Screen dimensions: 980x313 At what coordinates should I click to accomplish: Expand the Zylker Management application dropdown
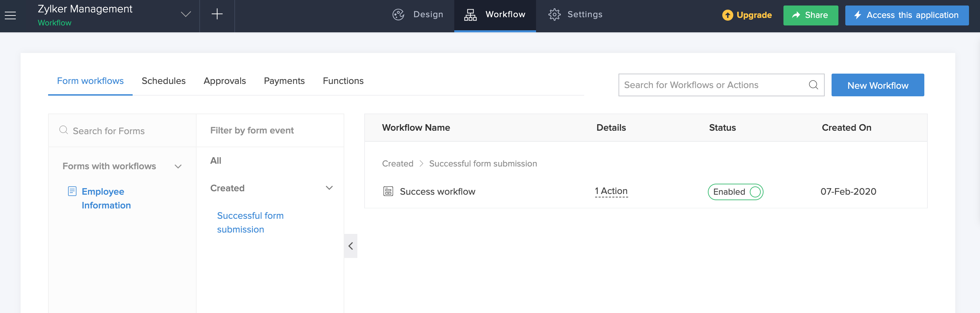coord(186,14)
